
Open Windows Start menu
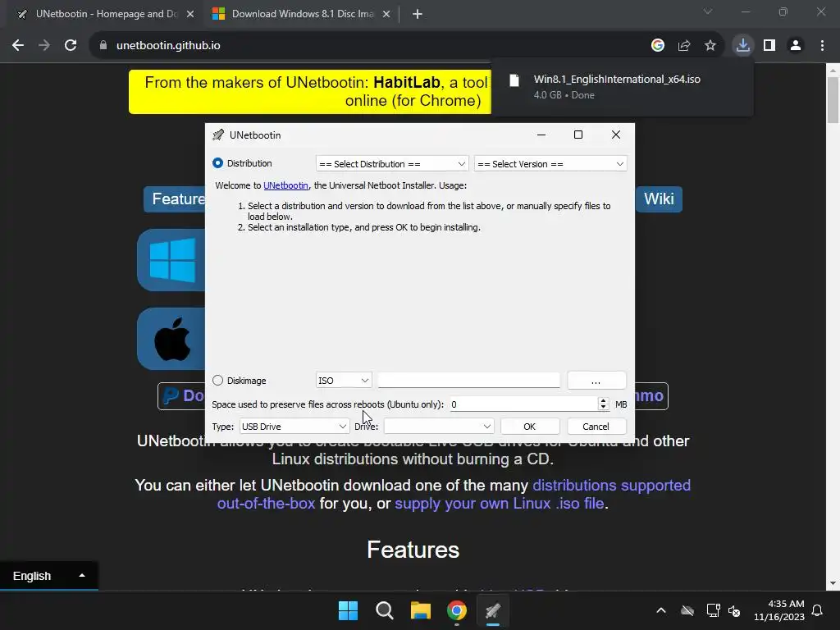(x=348, y=610)
